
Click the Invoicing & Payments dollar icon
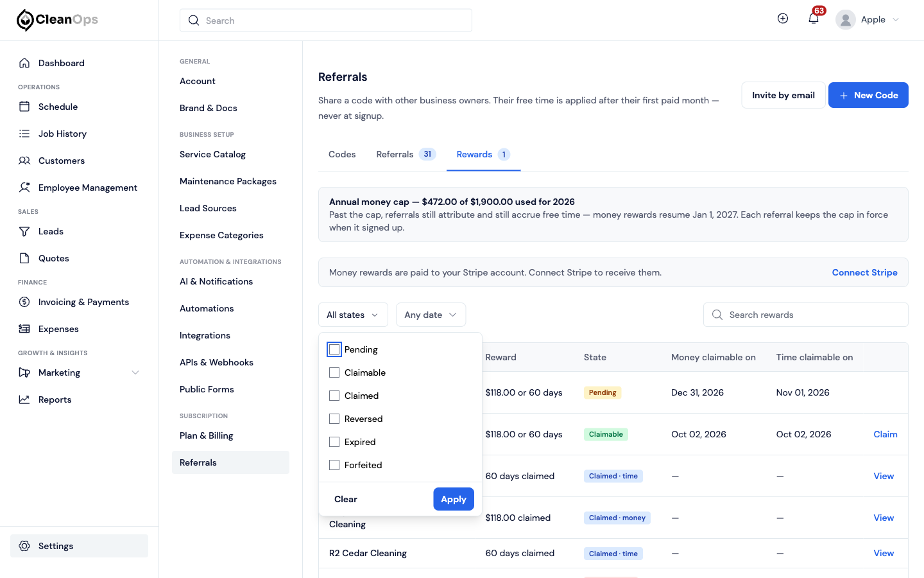point(24,302)
